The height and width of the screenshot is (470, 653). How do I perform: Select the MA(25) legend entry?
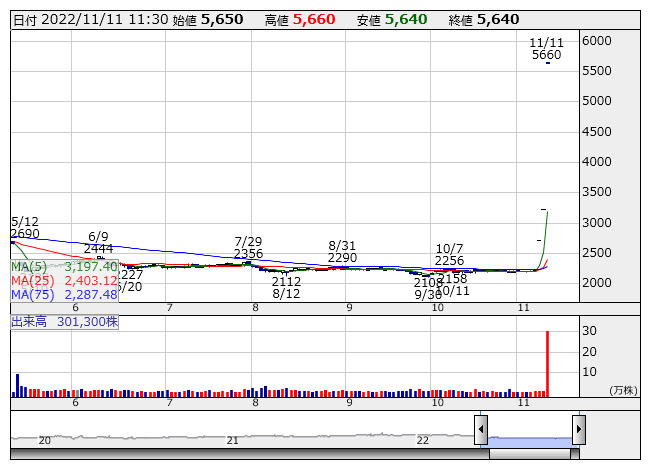point(64,281)
